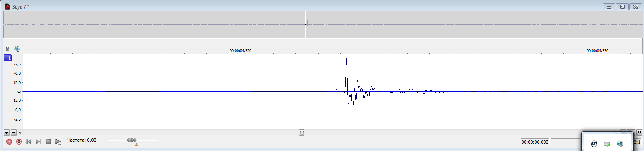Image resolution: width=644 pixels, height=151 pixels.
Task: Toggle the lock icon beside the ruler
Action: click(x=8, y=49)
